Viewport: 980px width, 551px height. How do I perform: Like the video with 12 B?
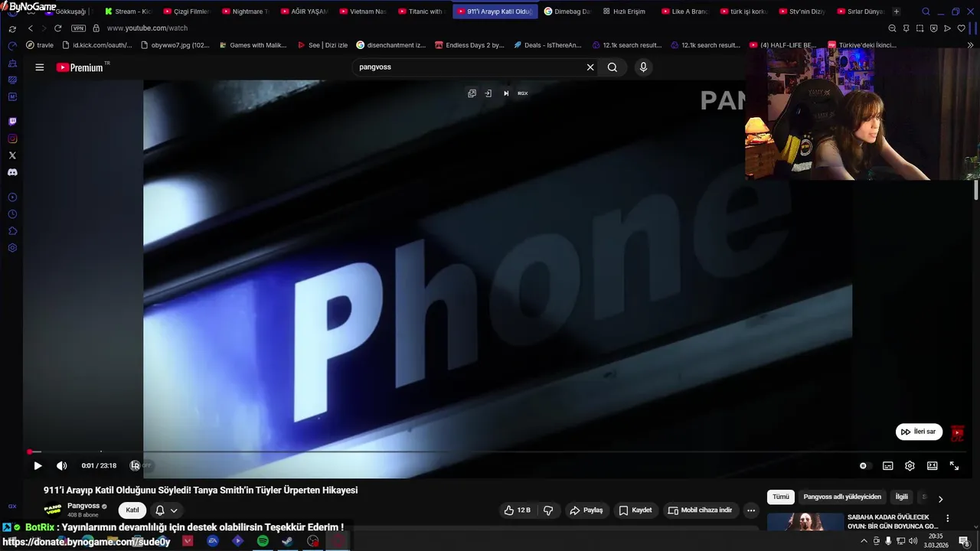pyautogui.click(x=517, y=510)
